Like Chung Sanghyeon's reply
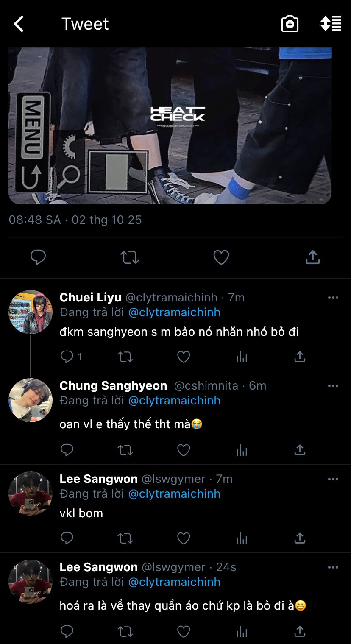This screenshot has height=644, width=351. (x=183, y=450)
